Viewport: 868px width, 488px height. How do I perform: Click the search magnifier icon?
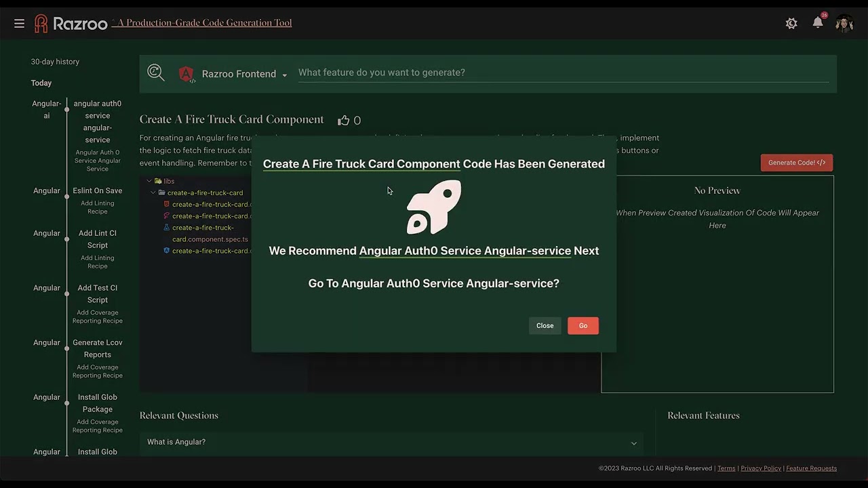click(x=156, y=73)
